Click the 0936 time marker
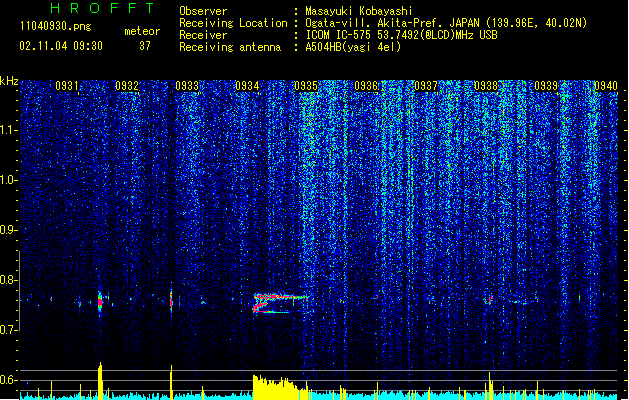Image resolution: width=629 pixels, height=400 pixels. pyautogui.click(x=366, y=86)
